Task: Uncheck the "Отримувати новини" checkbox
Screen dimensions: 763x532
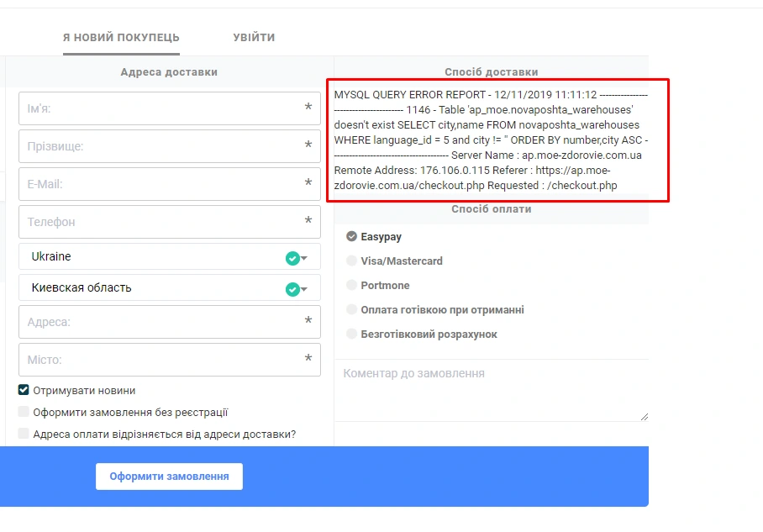Action: 24,390
